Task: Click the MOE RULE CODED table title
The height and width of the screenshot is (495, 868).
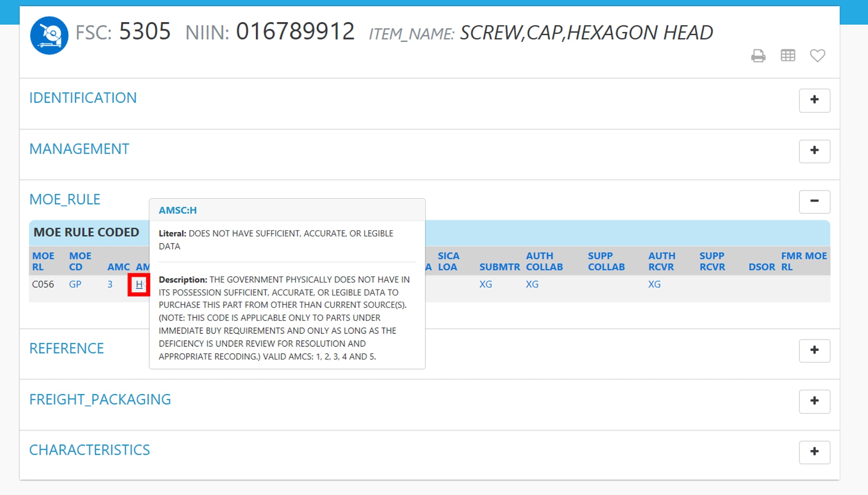Action: (x=86, y=232)
